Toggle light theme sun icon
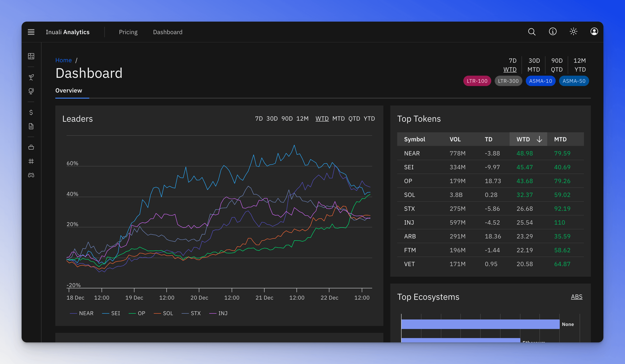The width and height of the screenshot is (625, 364). coord(573,32)
